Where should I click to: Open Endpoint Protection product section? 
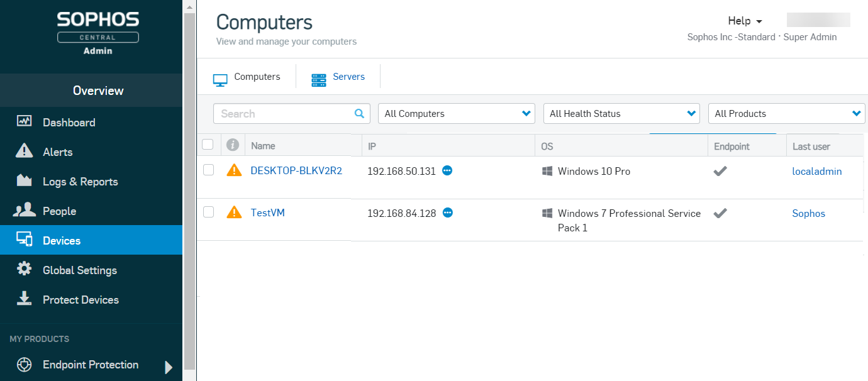91,365
